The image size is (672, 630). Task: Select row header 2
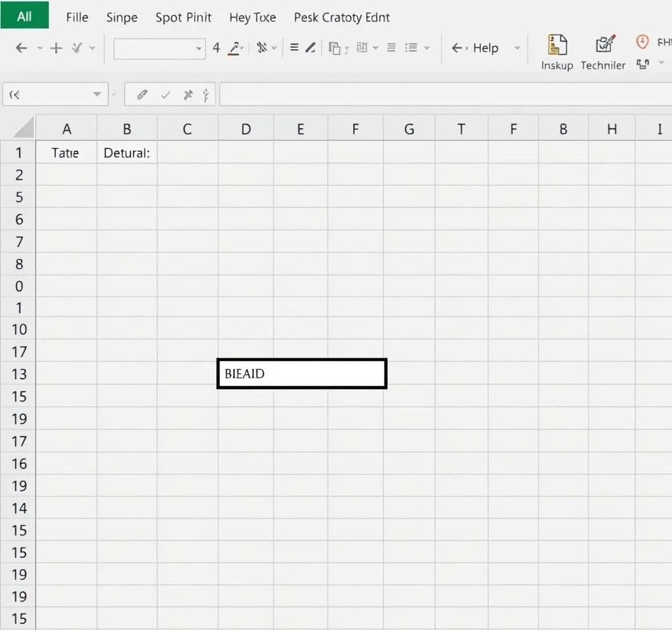coord(18,175)
